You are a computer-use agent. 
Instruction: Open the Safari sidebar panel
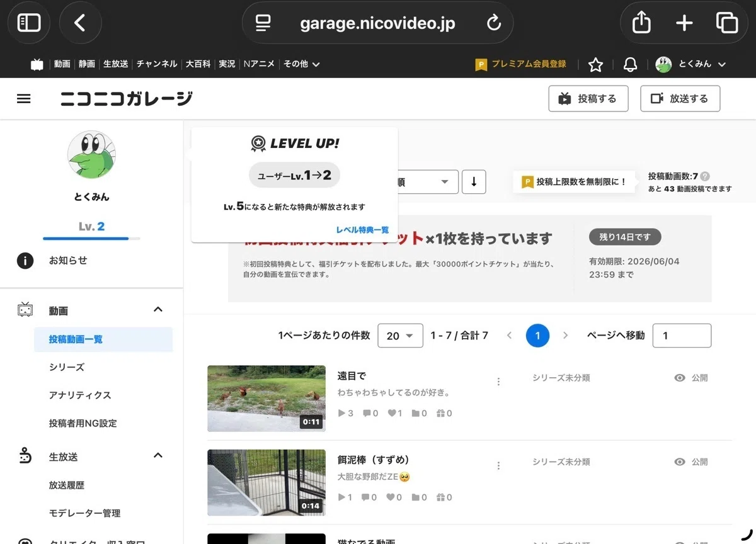tap(29, 23)
